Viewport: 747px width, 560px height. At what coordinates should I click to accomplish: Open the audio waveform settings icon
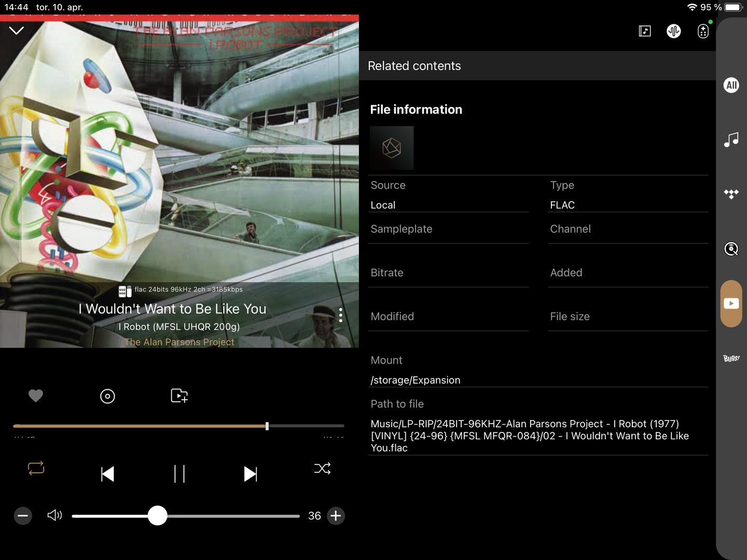(x=673, y=31)
